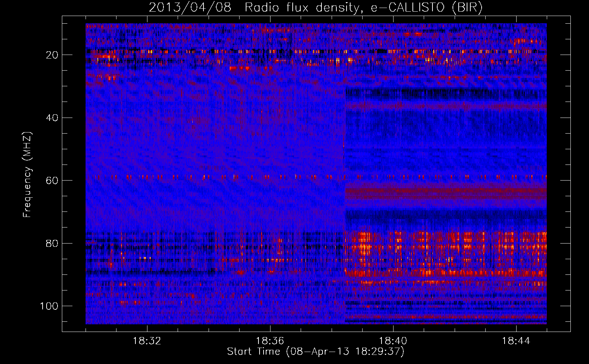Click the 40 MHz frequency tick label
The image size is (589, 364).
click(52, 118)
